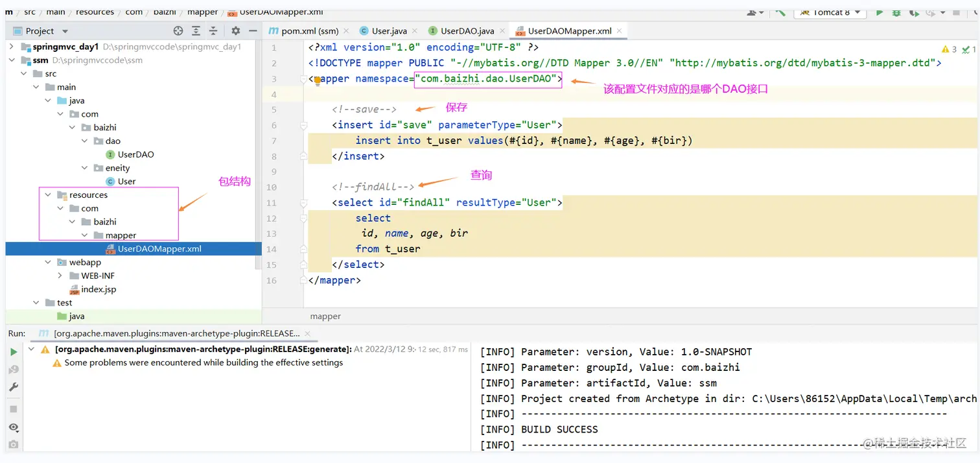Collapse the mapper folder
The image size is (980, 463).
click(x=84, y=235)
